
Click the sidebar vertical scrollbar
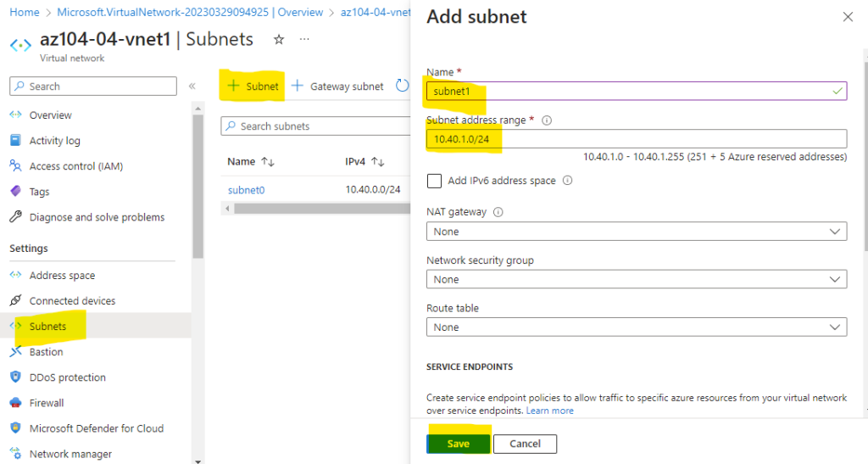[198, 186]
